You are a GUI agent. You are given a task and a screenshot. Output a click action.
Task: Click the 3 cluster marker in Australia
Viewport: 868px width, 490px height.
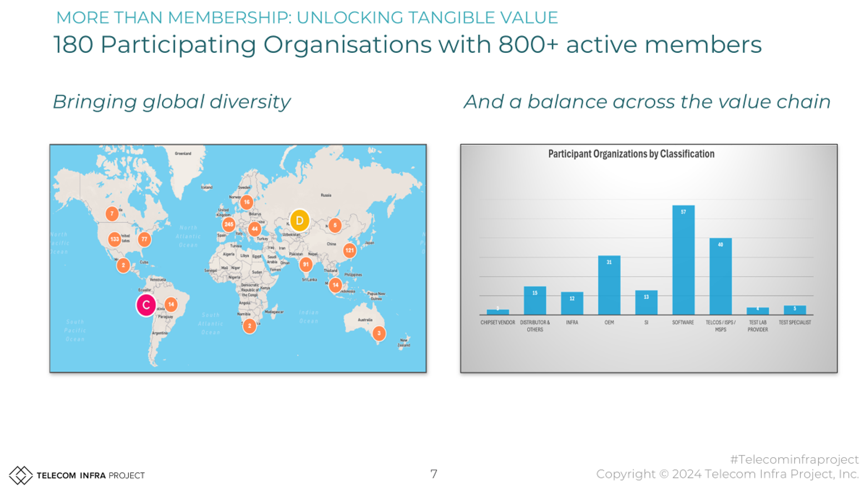point(379,334)
